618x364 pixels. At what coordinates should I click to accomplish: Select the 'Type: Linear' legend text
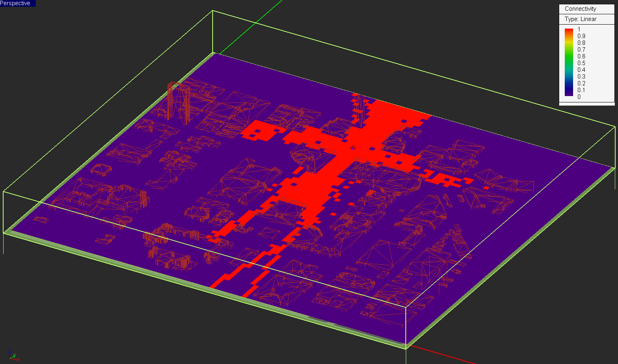pyautogui.click(x=580, y=19)
